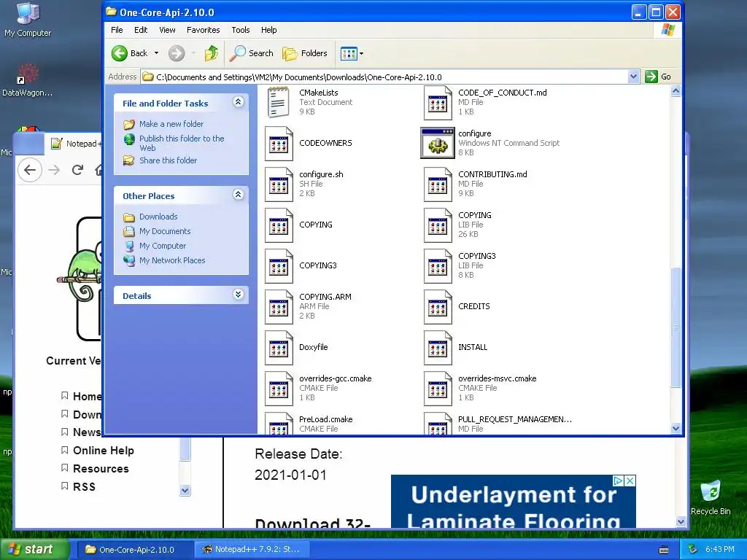Image resolution: width=747 pixels, height=560 pixels.
Task: Open the Back history dropdown arrow
Action: pyautogui.click(x=156, y=53)
